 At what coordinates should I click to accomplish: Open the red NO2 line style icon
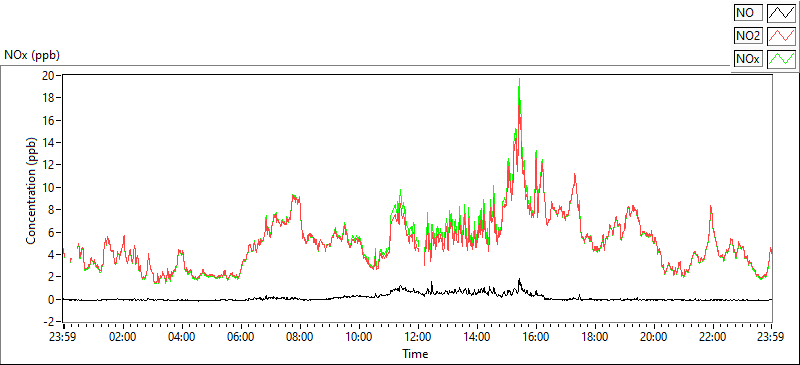782,36
